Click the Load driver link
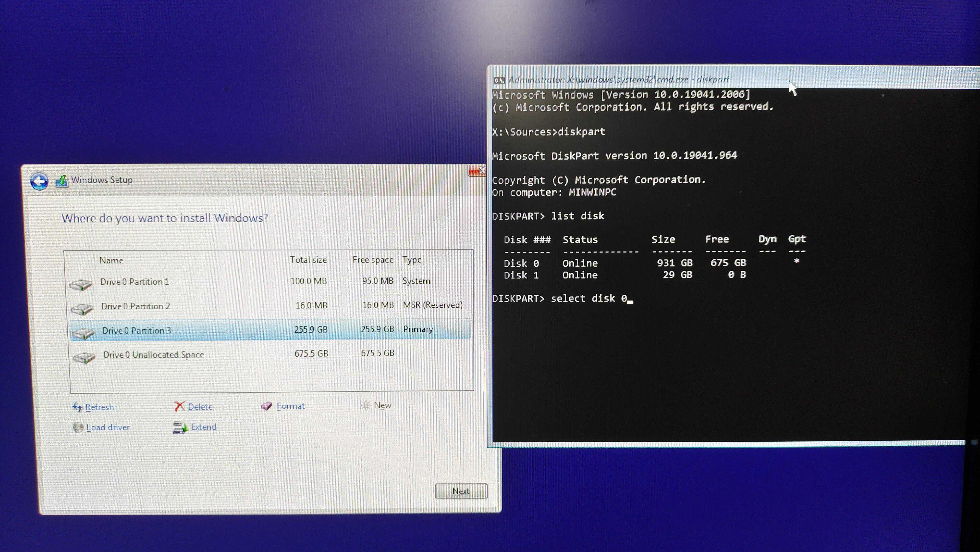The image size is (980, 552). [x=108, y=427]
